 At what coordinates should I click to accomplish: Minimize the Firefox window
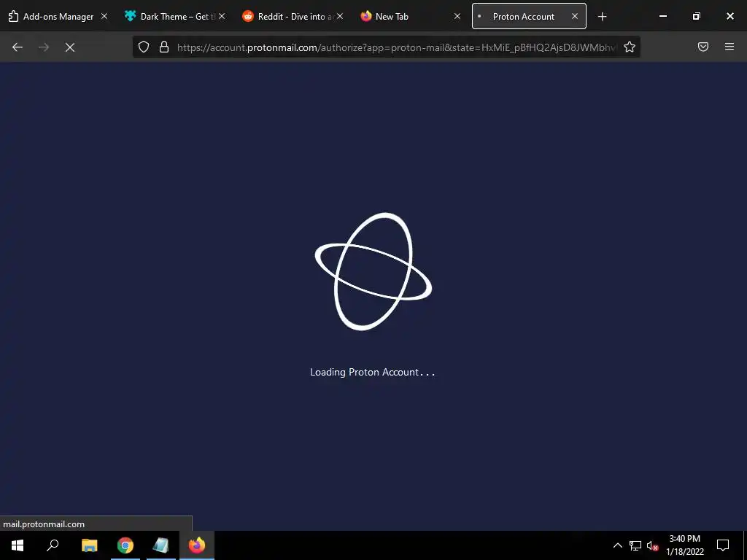pyautogui.click(x=662, y=16)
